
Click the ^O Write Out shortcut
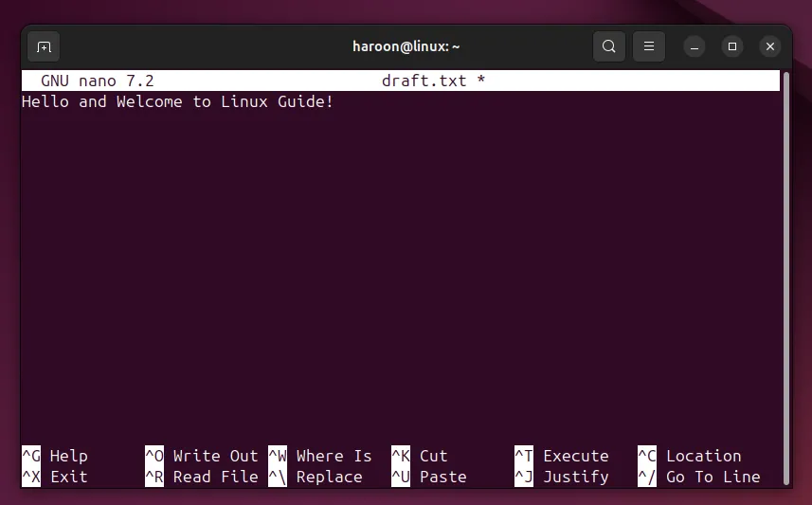[201, 456]
